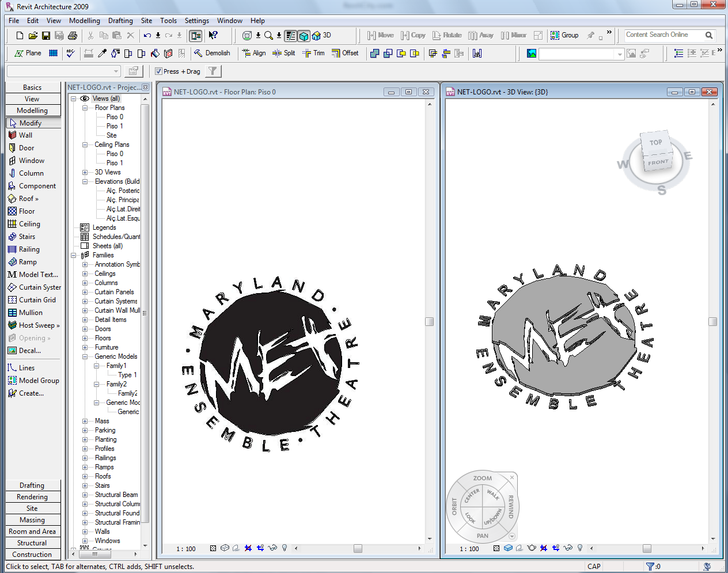
Task: Open the Content Search Online magnifier
Action: [709, 35]
